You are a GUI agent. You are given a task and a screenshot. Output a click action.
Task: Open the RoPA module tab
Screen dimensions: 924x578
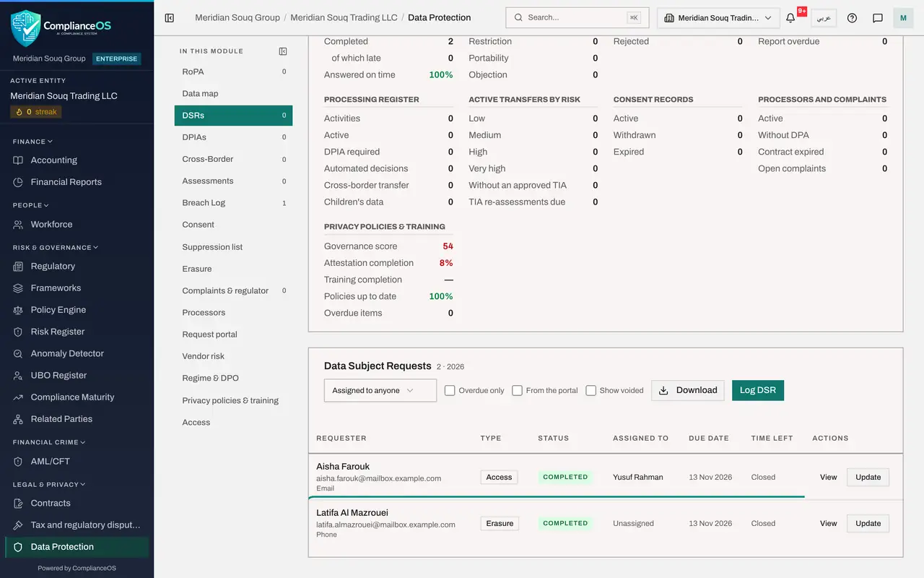point(233,72)
